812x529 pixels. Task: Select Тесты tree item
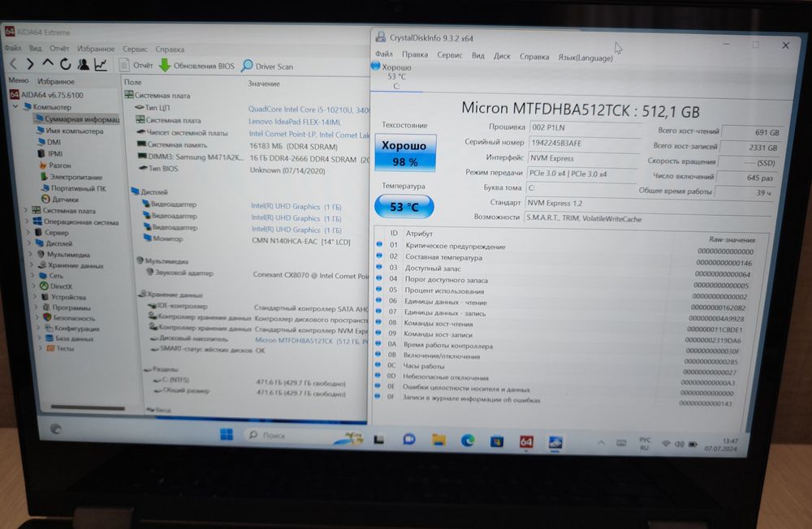click(61, 348)
